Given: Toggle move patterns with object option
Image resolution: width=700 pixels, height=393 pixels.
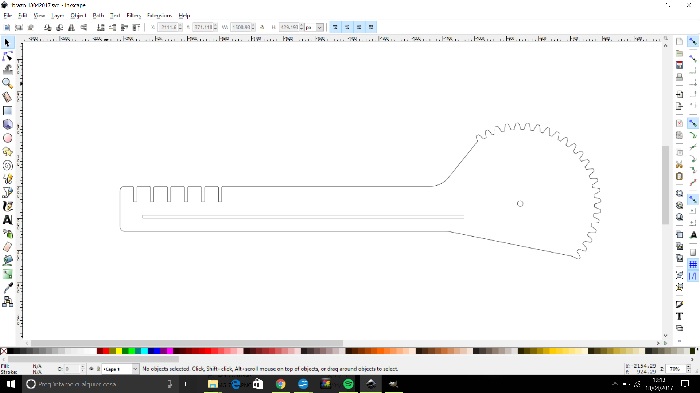Looking at the screenshot, I should point(371,27).
